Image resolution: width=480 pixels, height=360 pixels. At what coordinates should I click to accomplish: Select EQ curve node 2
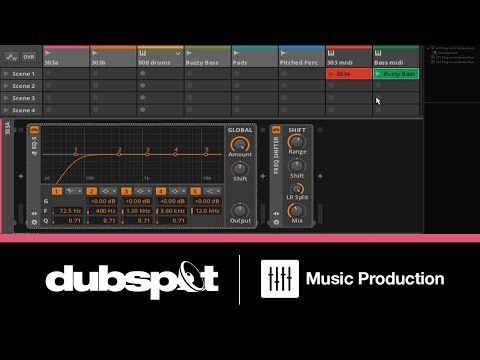(119, 154)
